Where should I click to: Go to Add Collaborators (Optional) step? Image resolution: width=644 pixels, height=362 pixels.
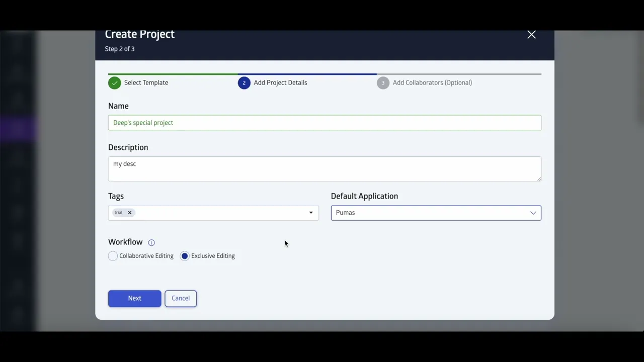(x=432, y=83)
